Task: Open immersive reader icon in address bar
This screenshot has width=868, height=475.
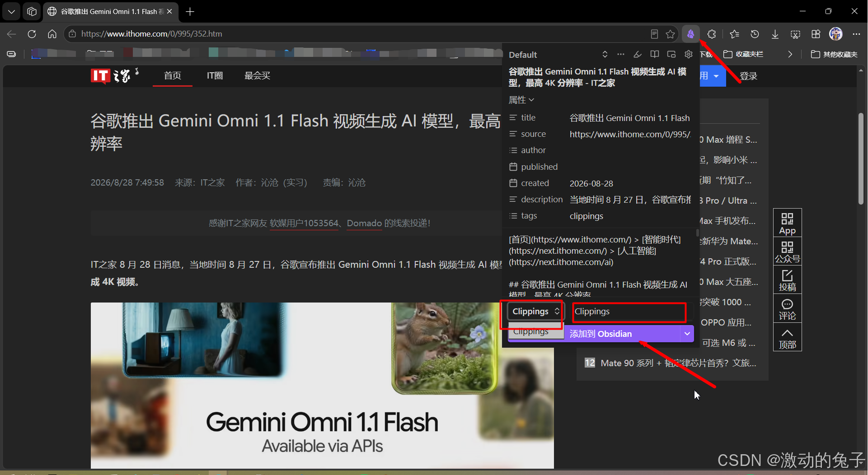Action: [x=654, y=34]
